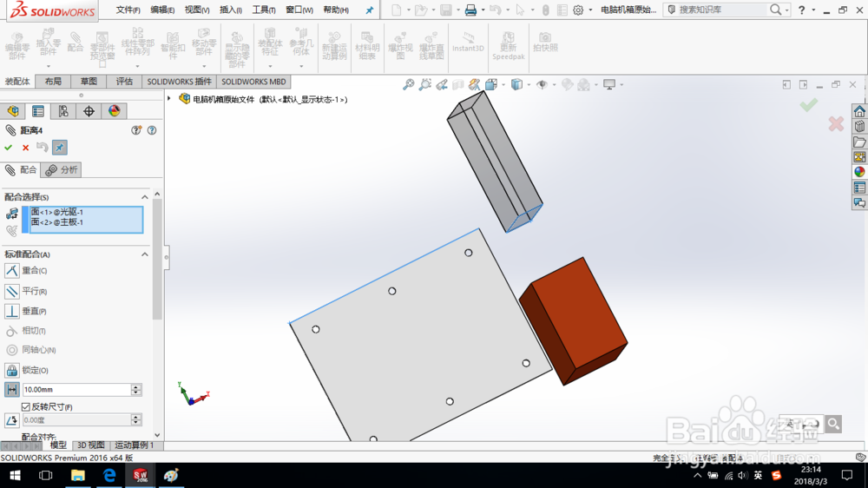This screenshot has width=868, height=488.
Task: Click the Previous View icon
Action: pos(441,84)
